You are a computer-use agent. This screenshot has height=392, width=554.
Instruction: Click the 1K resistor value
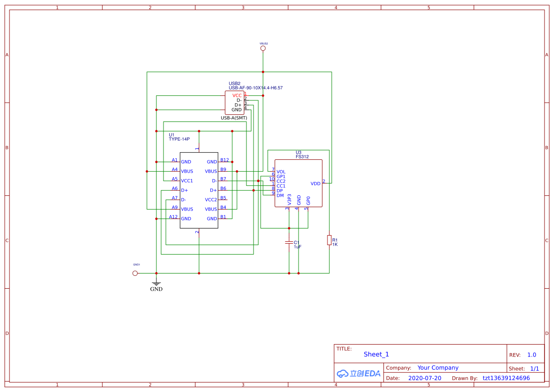click(x=335, y=245)
